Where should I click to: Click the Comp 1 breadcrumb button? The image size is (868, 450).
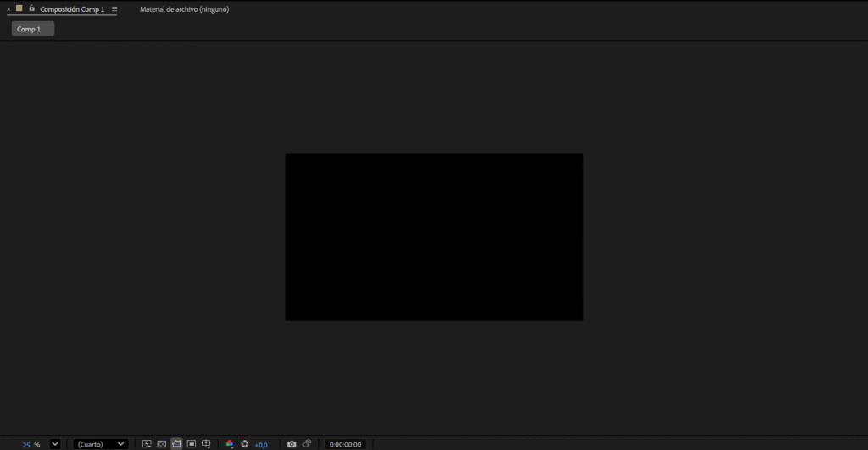tap(32, 29)
